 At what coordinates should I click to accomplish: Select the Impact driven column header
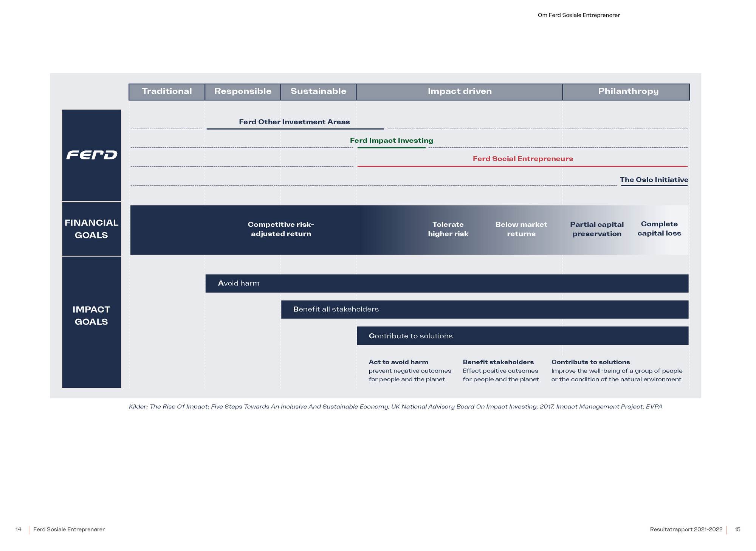(x=459, y=92)
